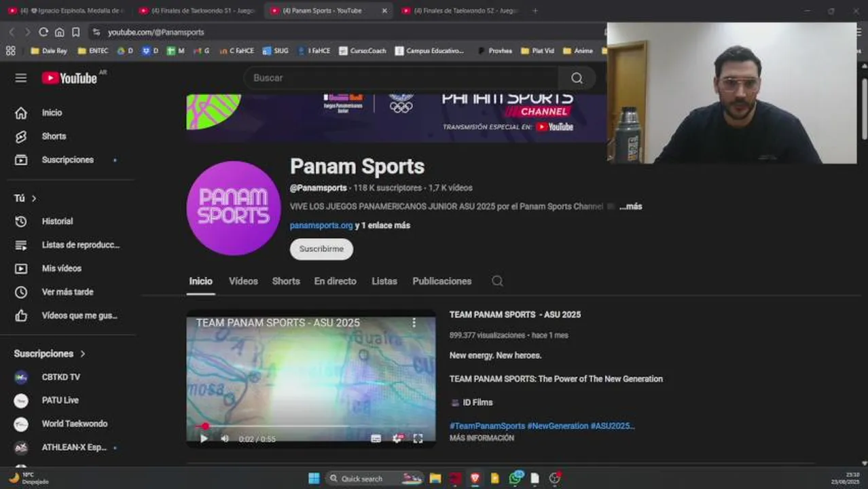The height and width of the screenshot is (489, 868).
Task: Click the Suscribirme button
Action: pyautogui.click(x=321, y=249)
